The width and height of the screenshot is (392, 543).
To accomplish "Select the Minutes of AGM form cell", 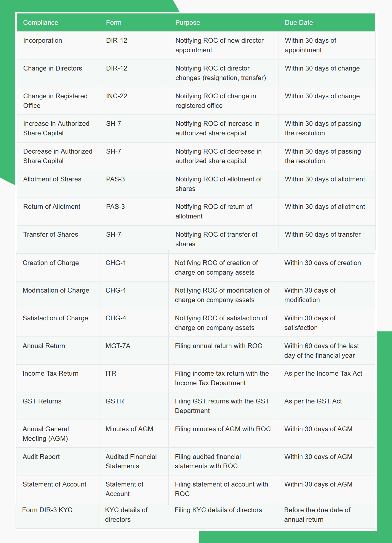I will (129, 429).
